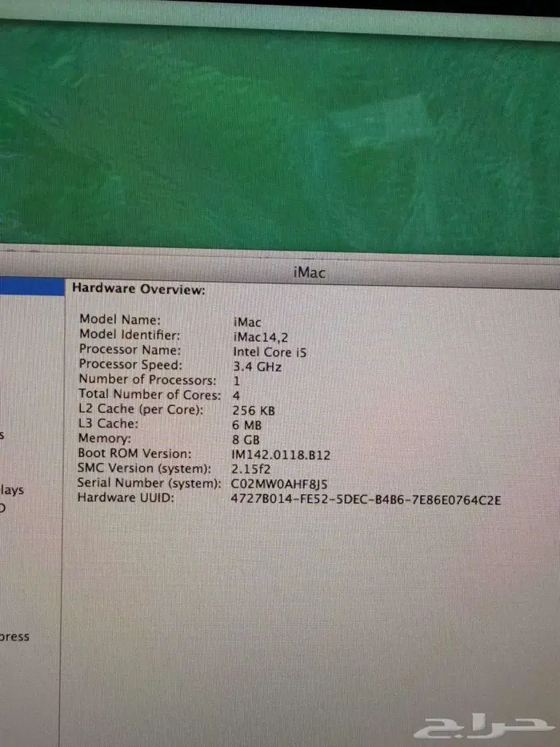Screen dimensions: 560x747
Task: Click the L3 Cache label
Action: pyautogui.click(x=108, y=424)
